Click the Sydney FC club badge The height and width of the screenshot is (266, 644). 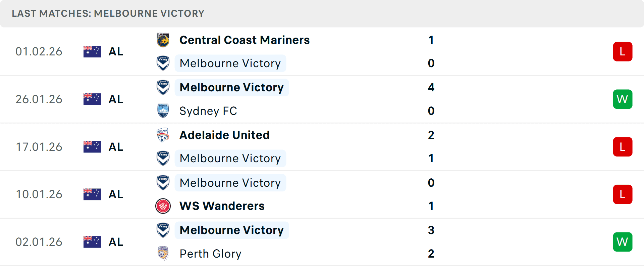pyautogui.click(x=163, y=111)
